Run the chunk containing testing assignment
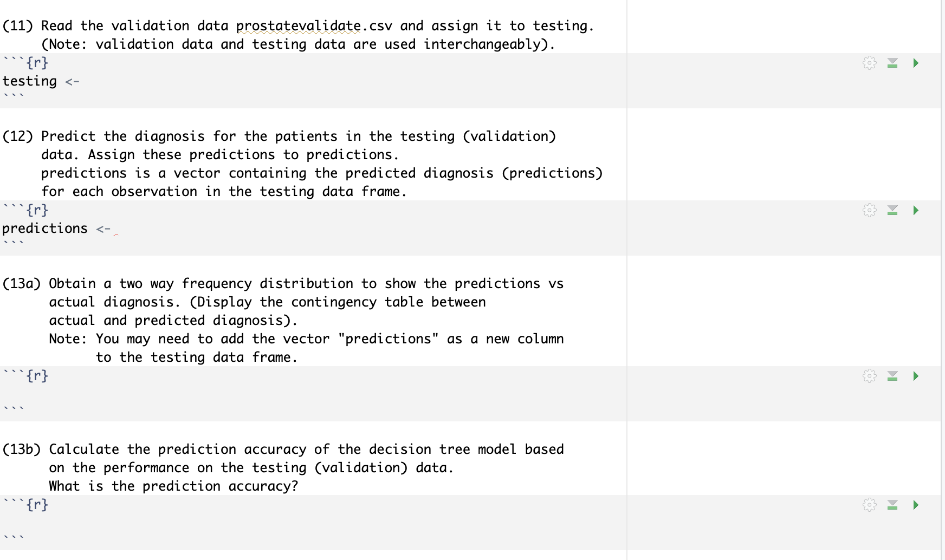Viewport: 945px width, 560px height. coord(916,63)
